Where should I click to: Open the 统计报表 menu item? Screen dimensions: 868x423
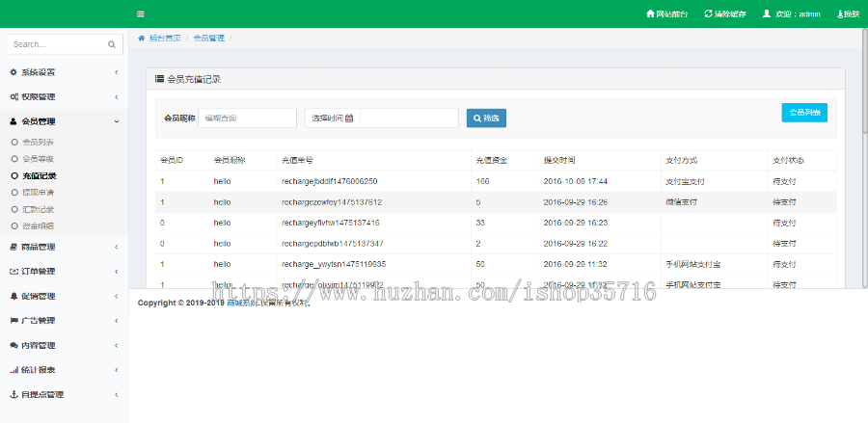pyautogui.click(x=64, y=370)
